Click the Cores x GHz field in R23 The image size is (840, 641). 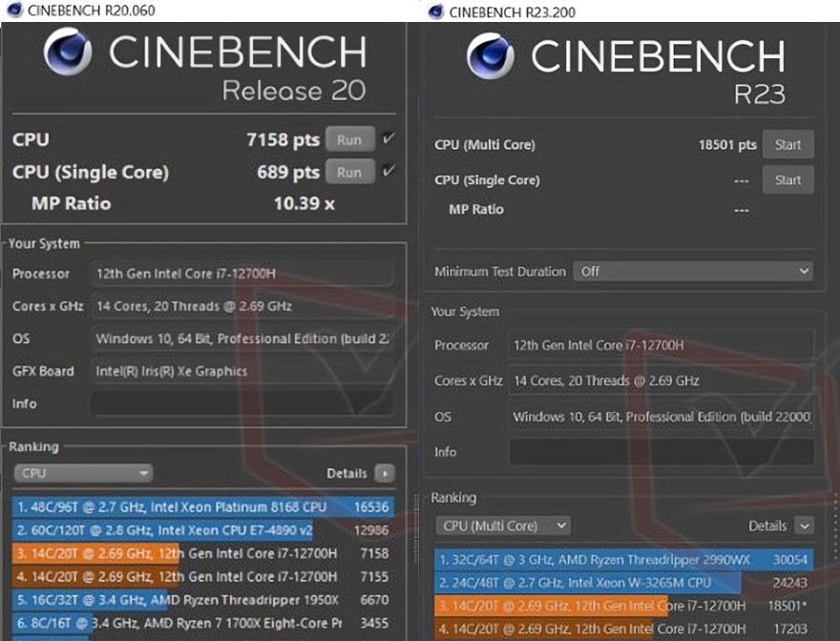(661, 381)
